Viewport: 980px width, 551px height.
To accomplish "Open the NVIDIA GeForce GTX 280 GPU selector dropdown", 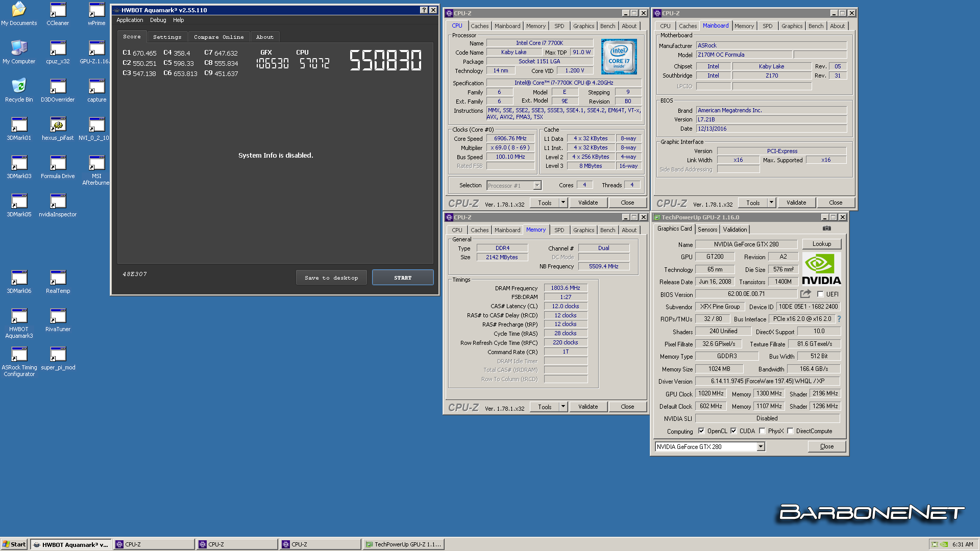I will 710,447.
